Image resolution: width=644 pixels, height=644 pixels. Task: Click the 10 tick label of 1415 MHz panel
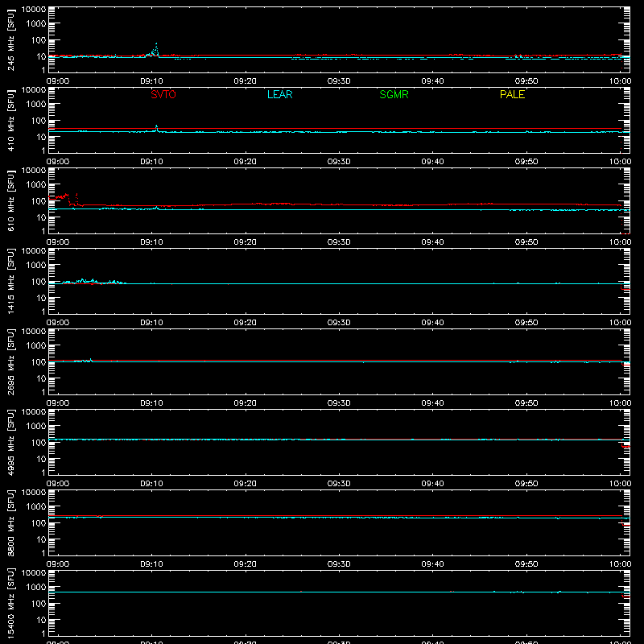[x=41, y=298]
